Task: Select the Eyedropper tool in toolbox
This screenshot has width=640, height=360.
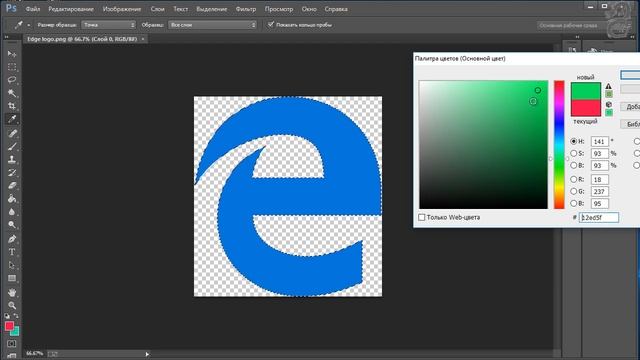Action: point(12,119)
